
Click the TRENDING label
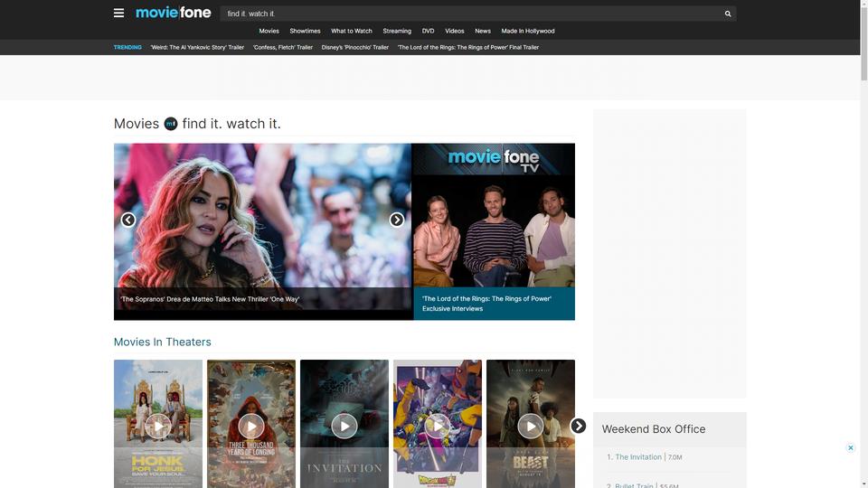point(127,48)
